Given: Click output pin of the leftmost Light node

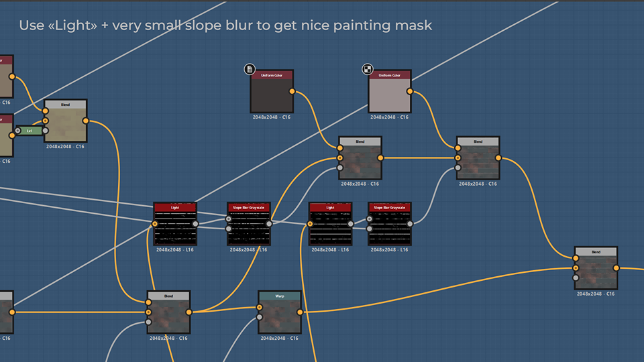Looking at the screenshot, I should [x=195, y=224].
